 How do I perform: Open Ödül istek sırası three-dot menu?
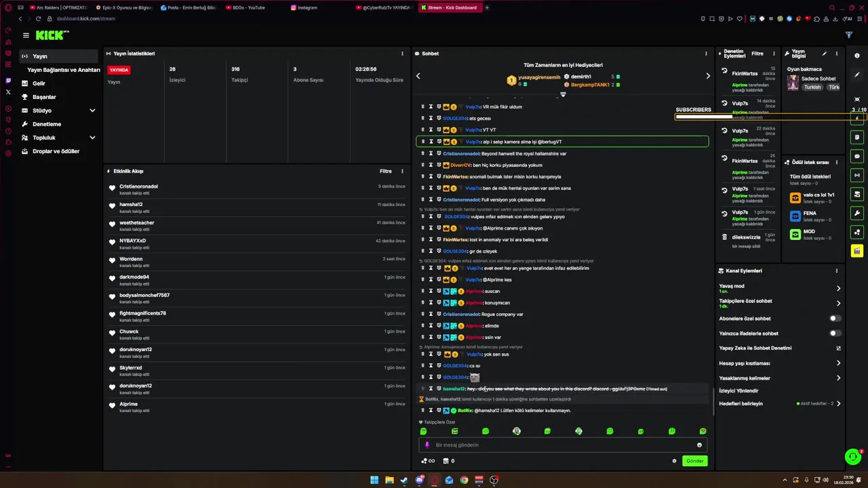click(836, 163)
